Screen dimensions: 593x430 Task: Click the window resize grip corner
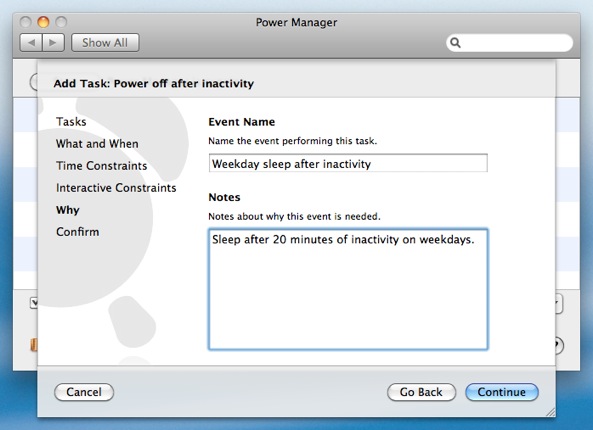pos(550,412)
